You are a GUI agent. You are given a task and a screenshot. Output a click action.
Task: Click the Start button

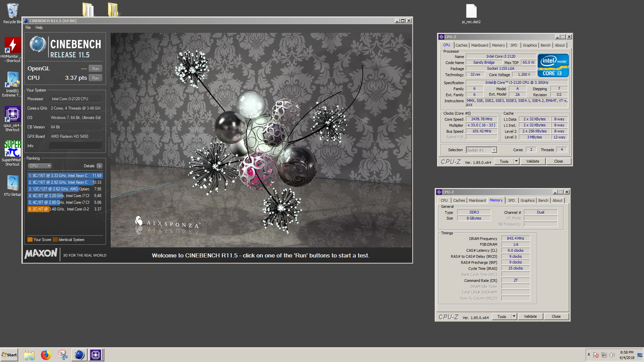pos(9,355)
